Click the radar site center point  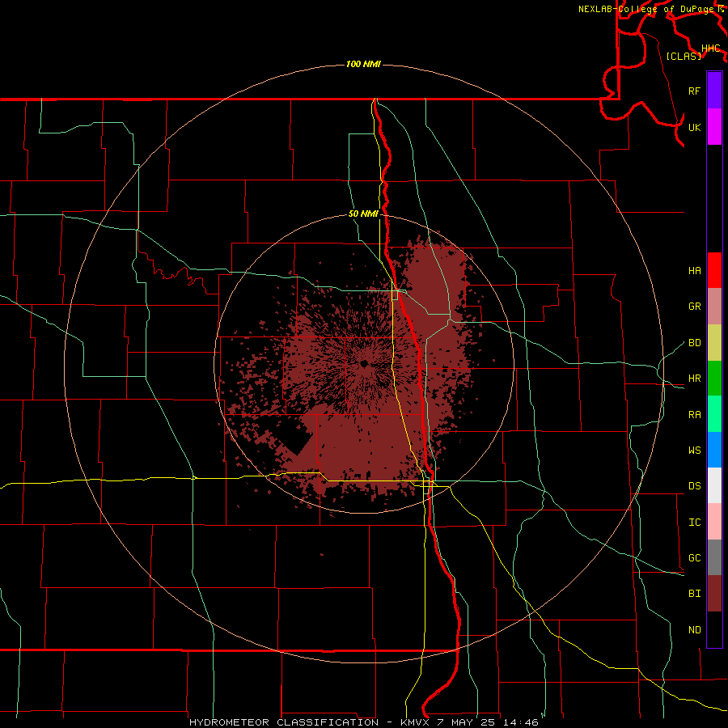tap(365, 363)
